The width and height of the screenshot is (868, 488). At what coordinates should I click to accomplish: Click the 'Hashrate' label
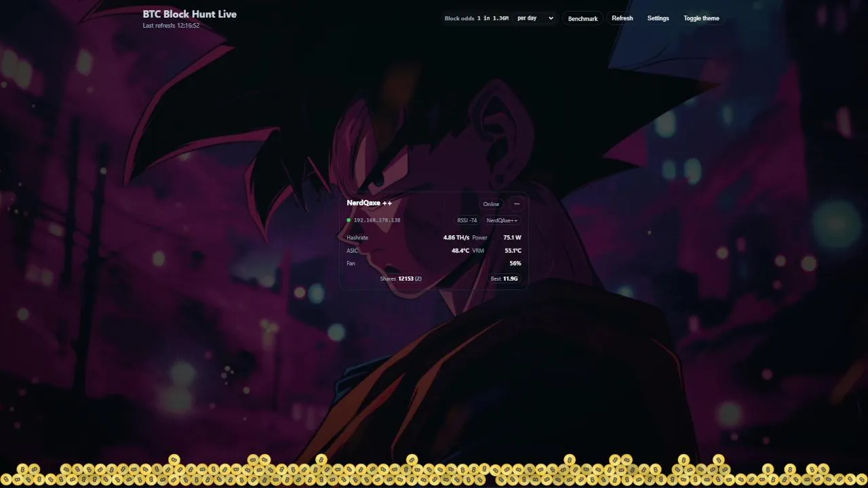(357, 238)
